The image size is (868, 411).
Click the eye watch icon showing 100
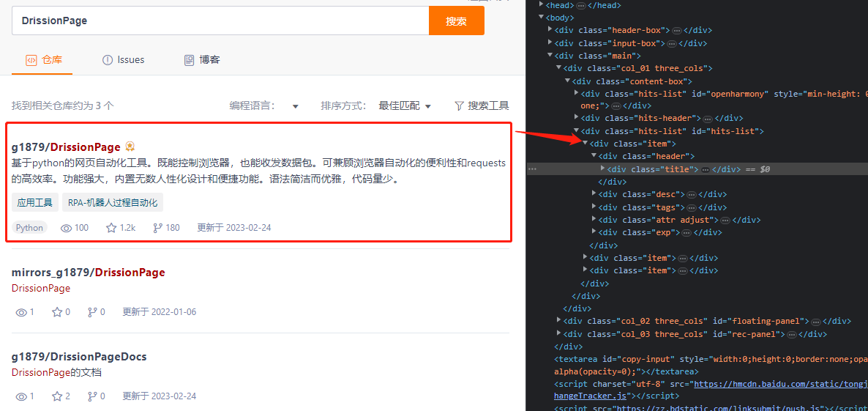[67, 228]
